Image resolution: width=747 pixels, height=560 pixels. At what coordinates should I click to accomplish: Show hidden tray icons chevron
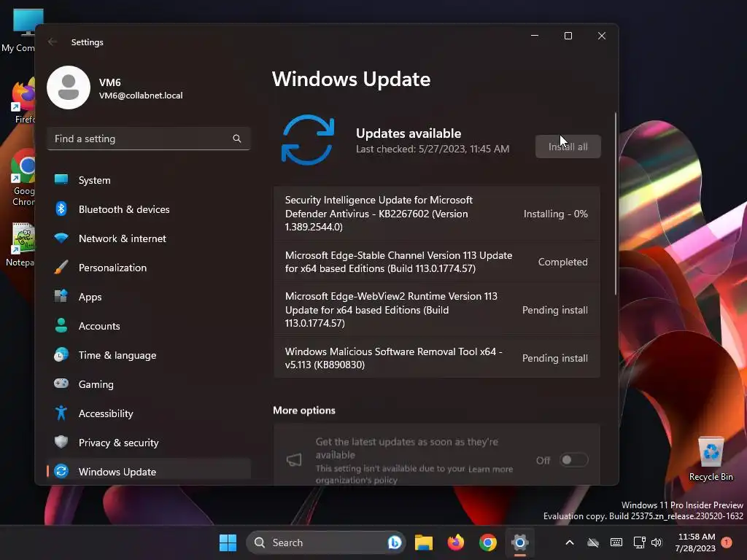pos(569,542)
